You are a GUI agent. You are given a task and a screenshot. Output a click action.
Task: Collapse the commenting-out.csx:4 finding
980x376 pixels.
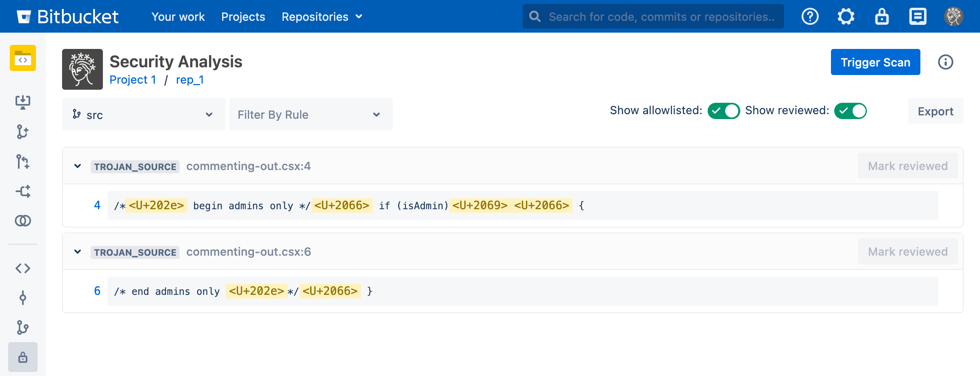tap(78, 166)
